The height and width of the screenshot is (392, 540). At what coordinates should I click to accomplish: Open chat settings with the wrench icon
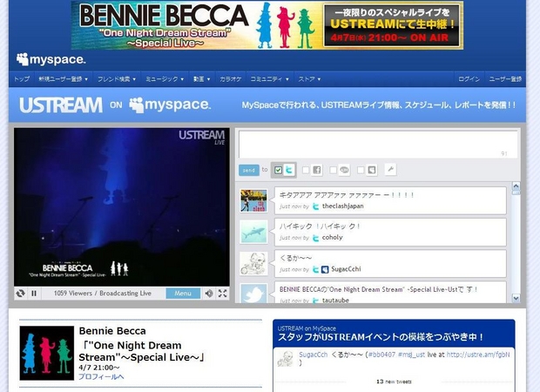(390, 169)
